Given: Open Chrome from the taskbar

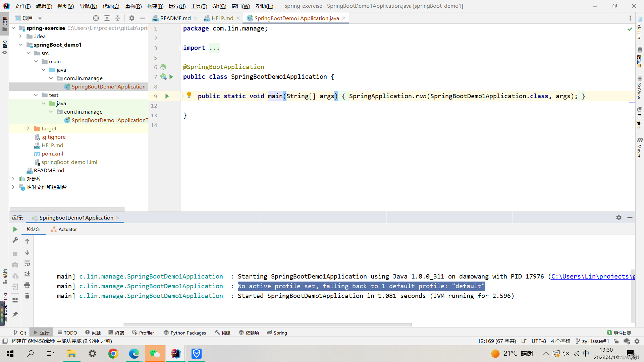Looking at the screenshot, I should tap(113, 354).
